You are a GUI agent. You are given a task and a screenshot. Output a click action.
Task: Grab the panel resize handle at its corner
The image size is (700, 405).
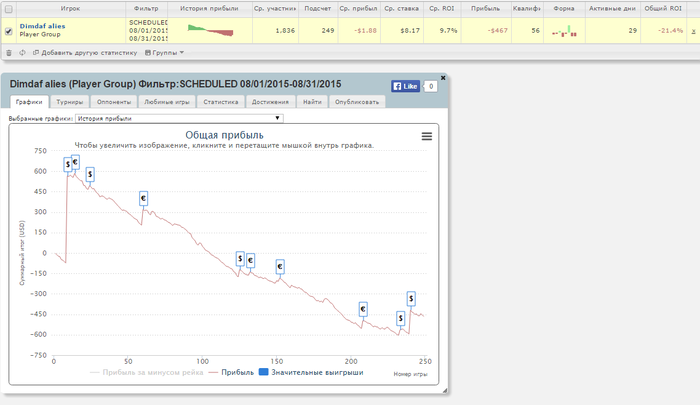click(445, 391)
